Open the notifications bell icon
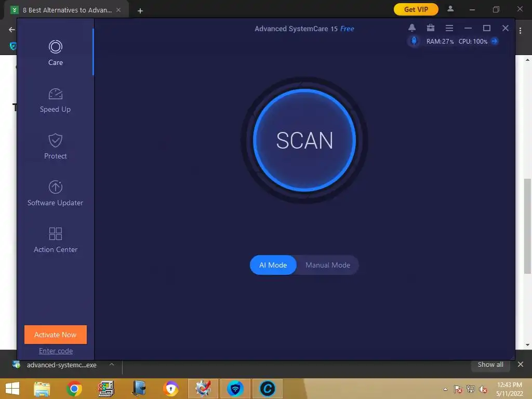 pyautogui.click(x=412, y=28)
